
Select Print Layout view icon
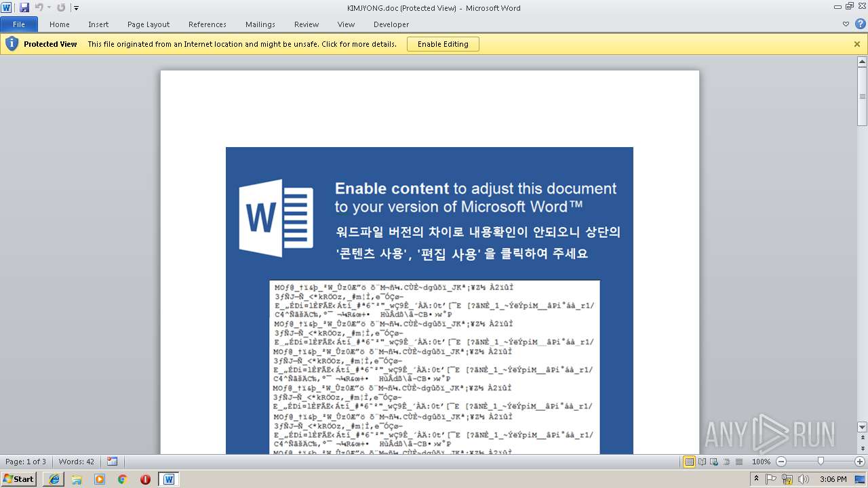(690, 462)
